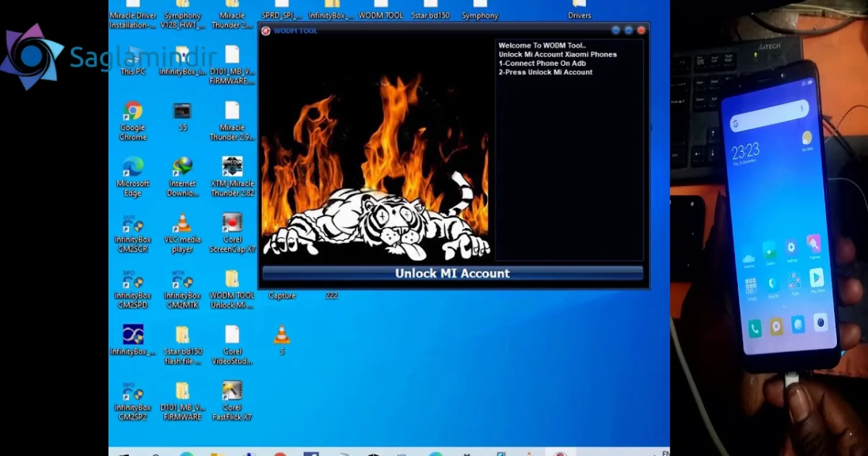Open InfinityBox CM2MTK shortcut
Viewport: 868px width, 456px height.
click(x=182, y=290)
